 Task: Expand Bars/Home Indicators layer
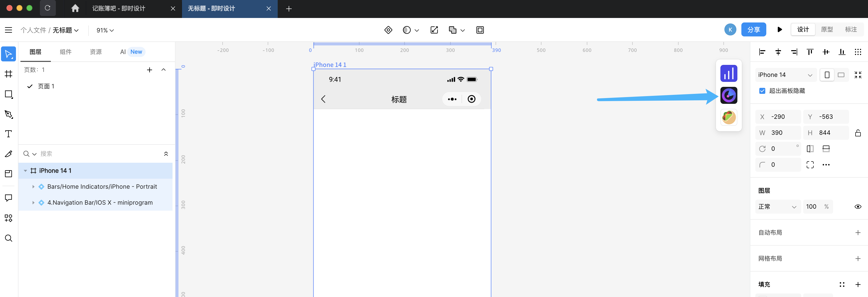point(33,187)
